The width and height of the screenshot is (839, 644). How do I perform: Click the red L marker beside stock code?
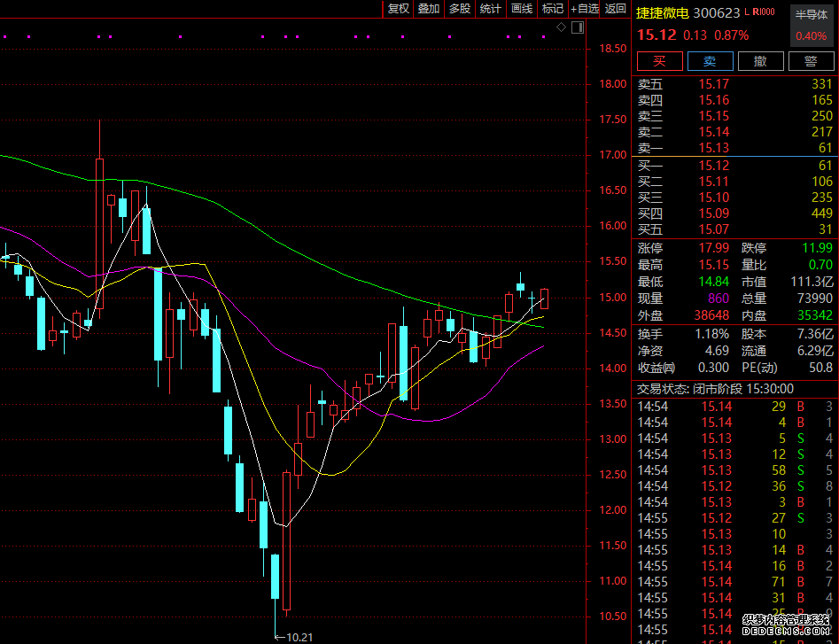click(x=748, y=12)
